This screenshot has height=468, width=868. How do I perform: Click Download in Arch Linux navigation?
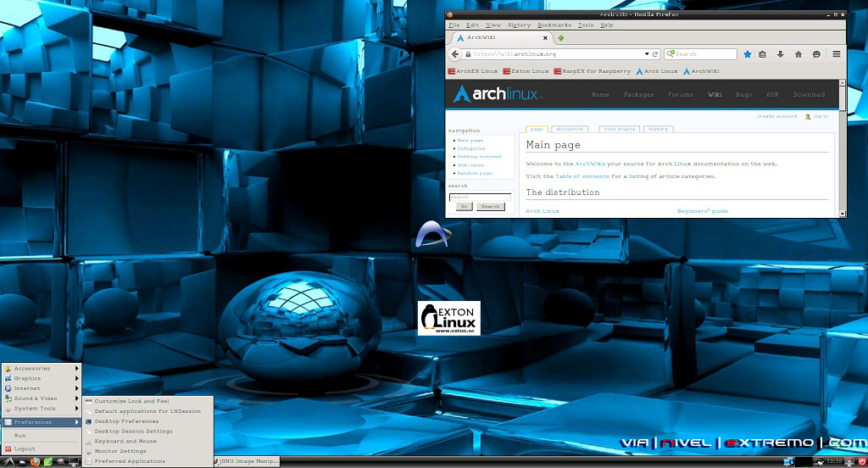click(809, 95)
